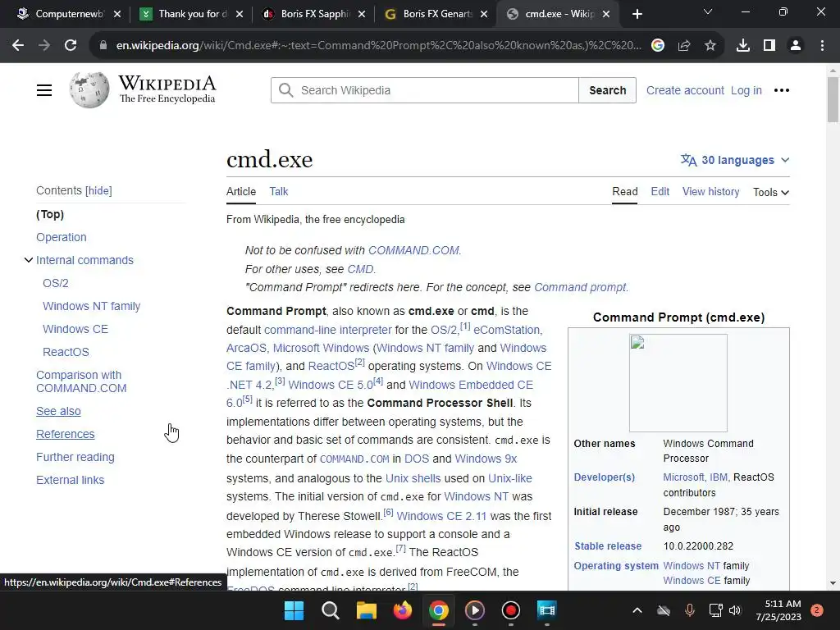Open a new browser tab
Screen dimensions: 840x630
click(637, 14)
